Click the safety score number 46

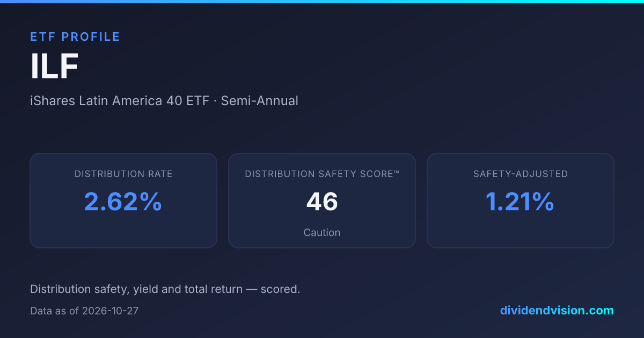[x=322, y=202]
